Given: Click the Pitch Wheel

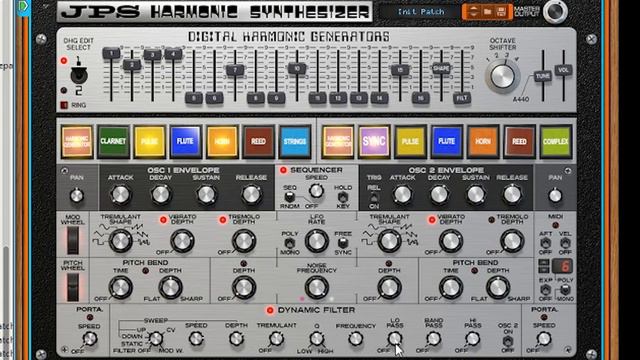Looking at the screenshot, I should pyautogui.click(x=73, y=286).
